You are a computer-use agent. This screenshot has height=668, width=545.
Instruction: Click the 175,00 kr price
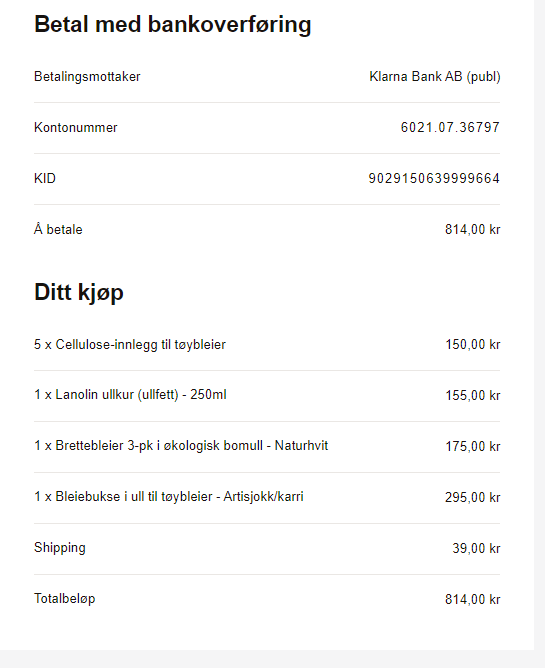473,446
